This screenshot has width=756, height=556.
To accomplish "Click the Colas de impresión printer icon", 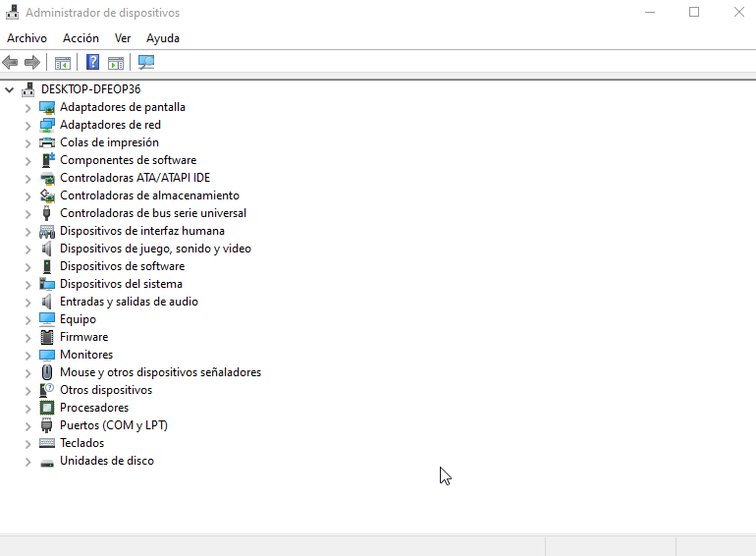I will coord(47,142).
